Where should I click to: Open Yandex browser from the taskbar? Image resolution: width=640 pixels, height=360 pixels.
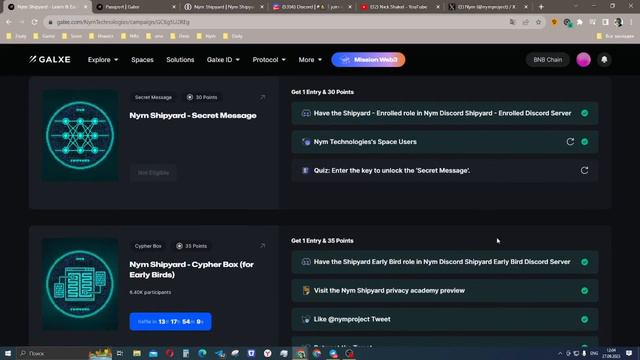[267, 353]
